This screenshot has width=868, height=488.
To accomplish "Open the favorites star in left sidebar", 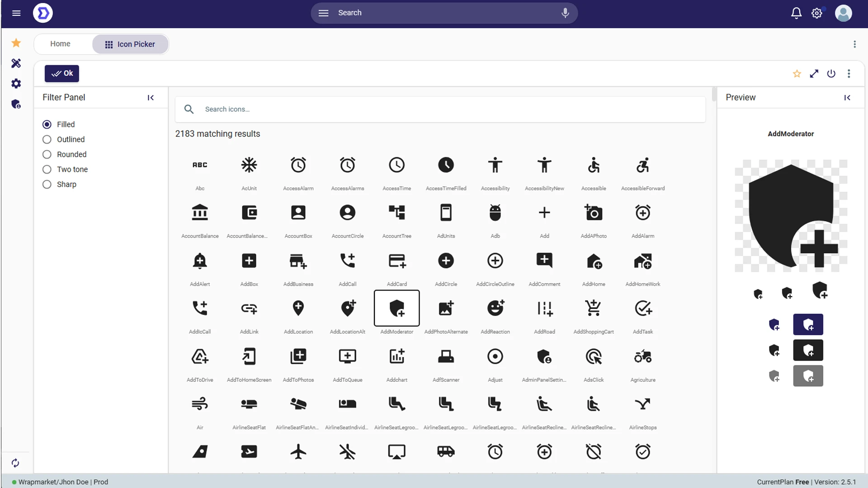I will tap(16, 43).
